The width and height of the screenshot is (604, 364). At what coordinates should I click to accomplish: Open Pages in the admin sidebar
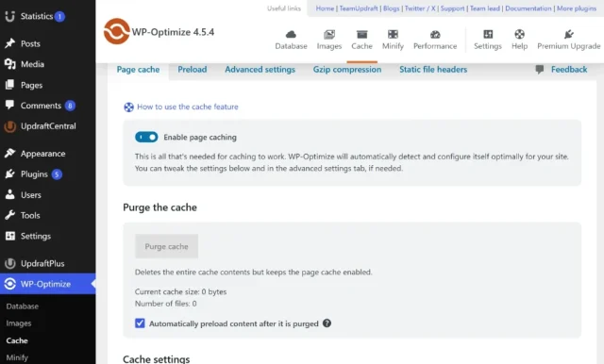point(31,85)
